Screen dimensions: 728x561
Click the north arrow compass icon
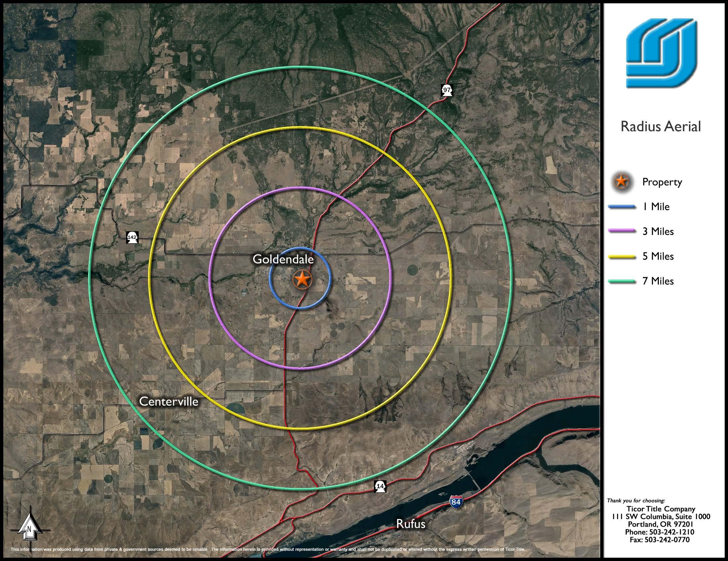point(29,528)
